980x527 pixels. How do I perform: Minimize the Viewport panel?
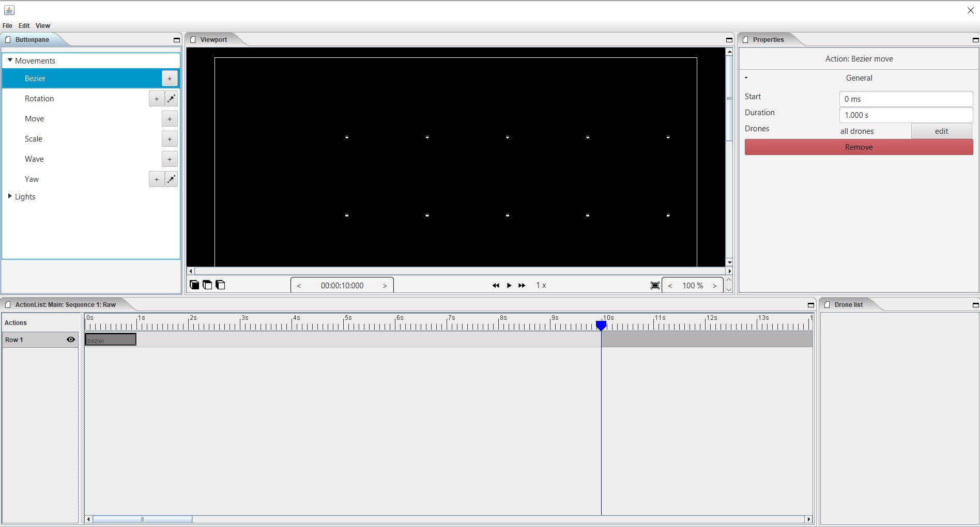click(729, 40)
